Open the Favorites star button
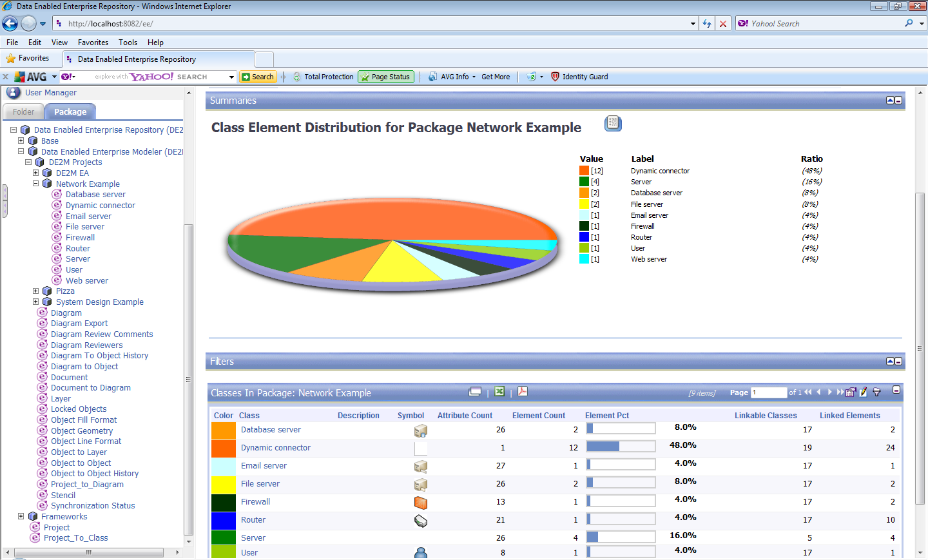The height and width of the screenshot is (560, 928). 28,58
